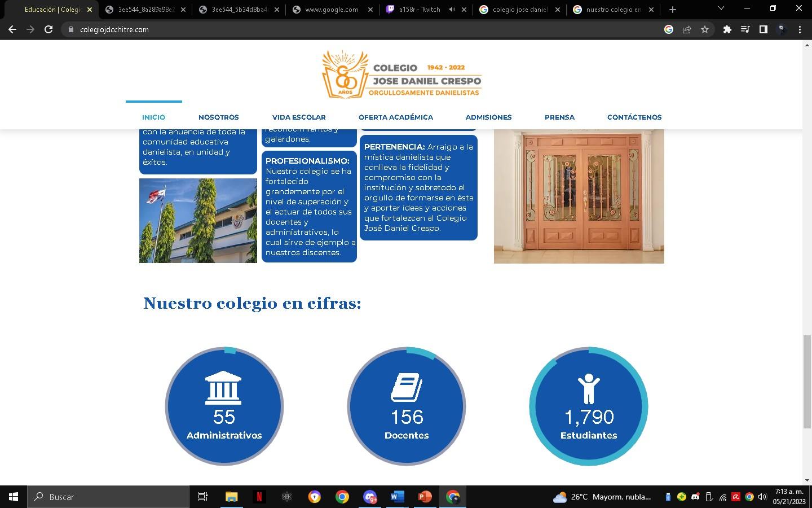Reload the current page
The width and height of the screenshot is (812, 508).
(x=48, y=29)
